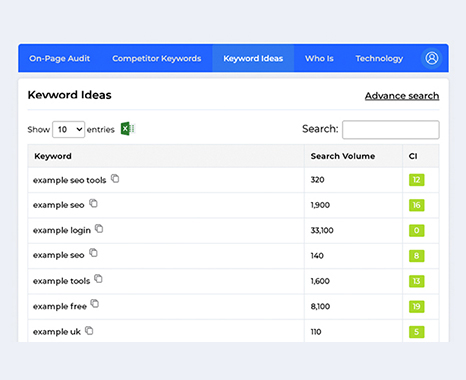Focus the Search input field

391,130
